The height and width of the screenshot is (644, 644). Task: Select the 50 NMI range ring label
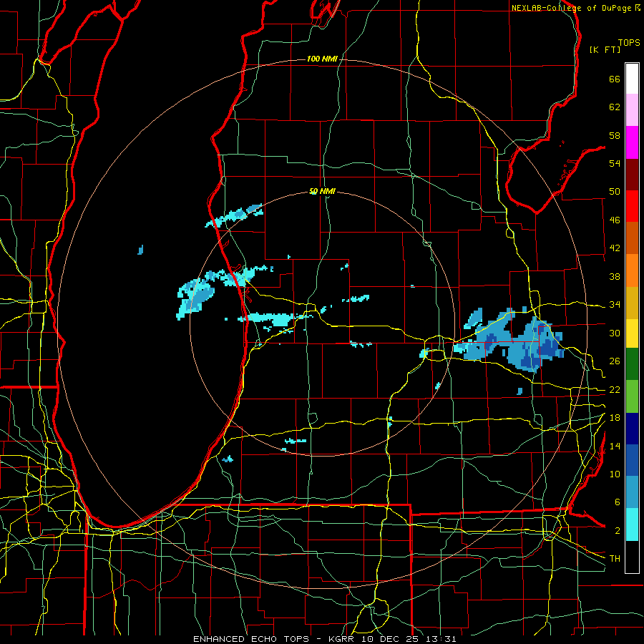322,191
